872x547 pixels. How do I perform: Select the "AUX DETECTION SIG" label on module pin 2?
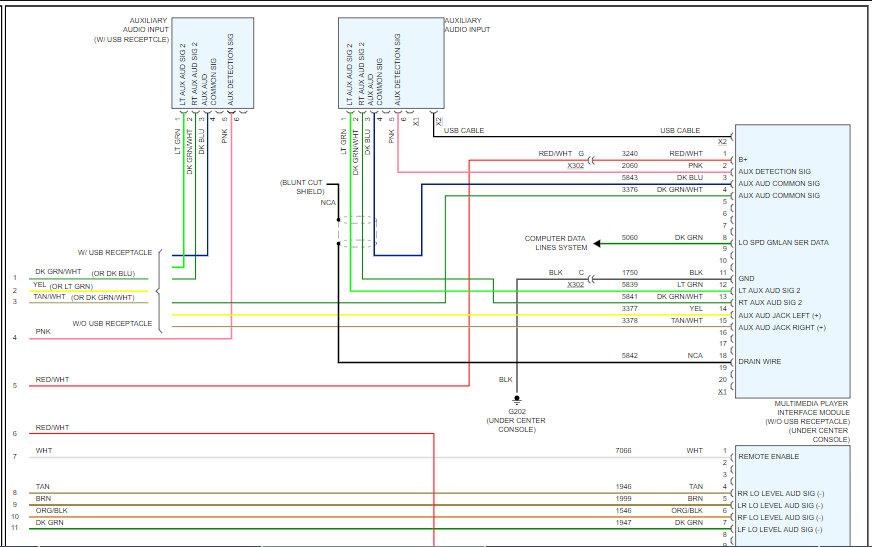tap(775, 172)
